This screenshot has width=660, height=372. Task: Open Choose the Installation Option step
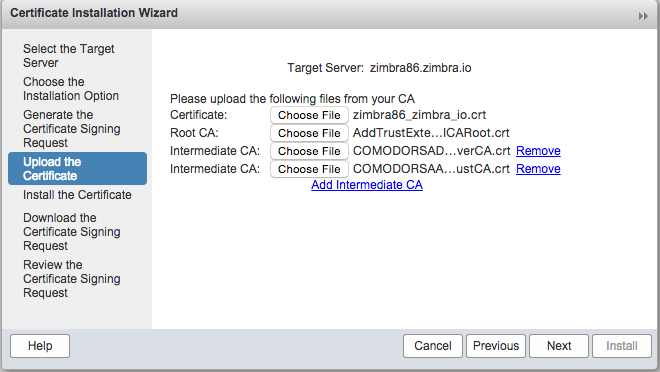coord(71,88)
